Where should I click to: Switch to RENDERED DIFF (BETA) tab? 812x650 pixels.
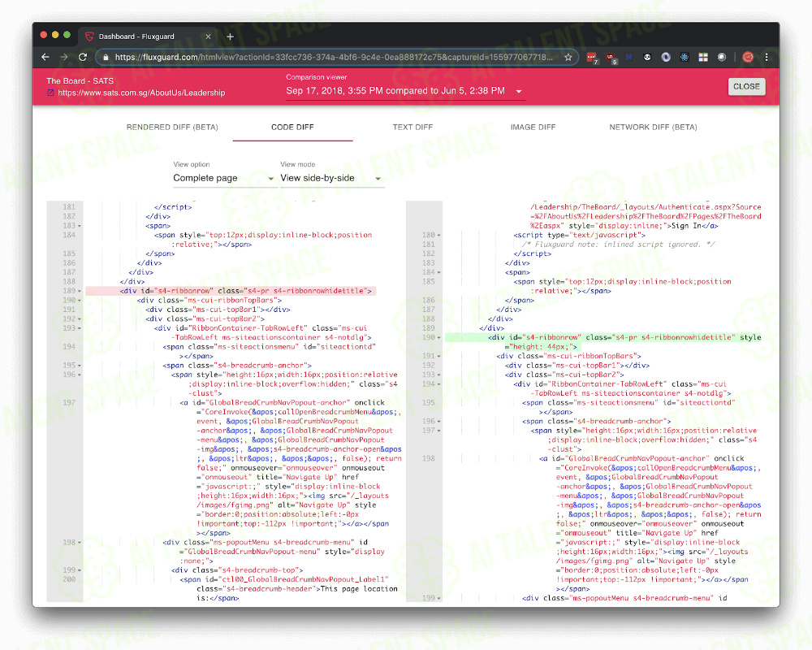pyautogui.click(x=172, y=127)
